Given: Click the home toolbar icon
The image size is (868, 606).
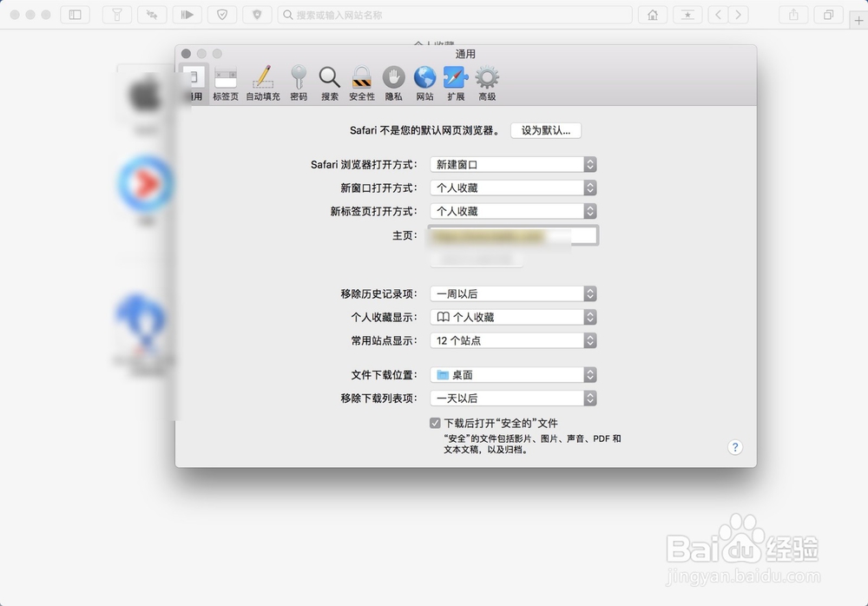Looking at the screenshot, I should pyautogui.click(x=653, y=15).
